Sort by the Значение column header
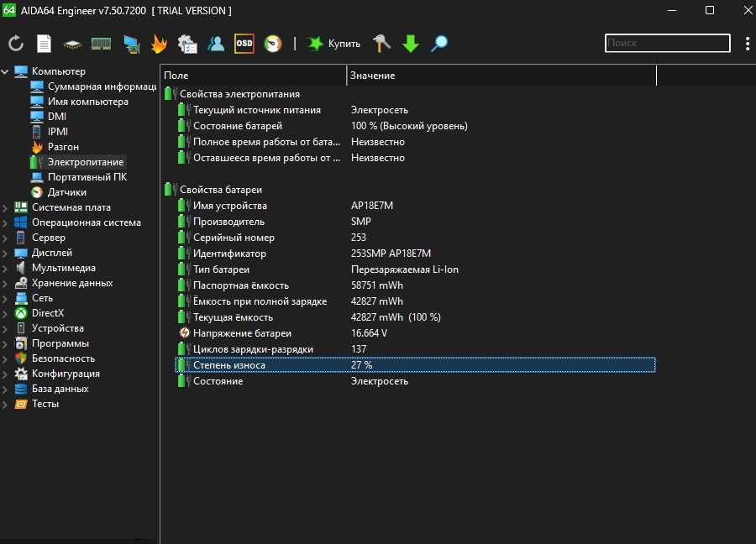This screenshot has width=756, height=544. coord(501,76)
